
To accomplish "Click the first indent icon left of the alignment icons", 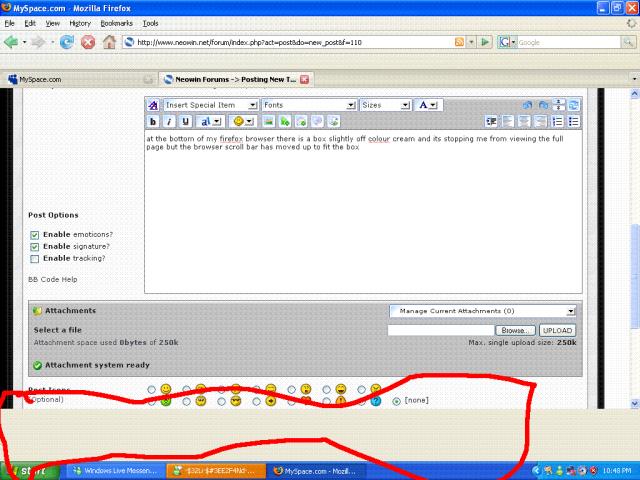I will (491, 121).
